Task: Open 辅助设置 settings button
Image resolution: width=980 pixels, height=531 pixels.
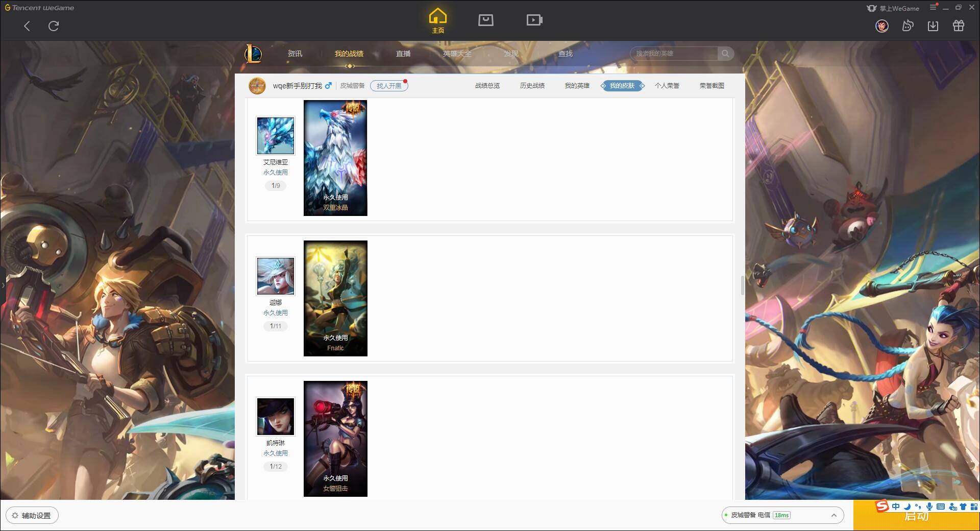Action: click(32, 516)
